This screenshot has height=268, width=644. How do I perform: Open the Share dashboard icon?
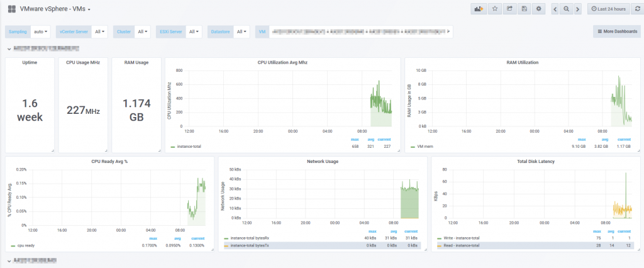tap(509, 9)
